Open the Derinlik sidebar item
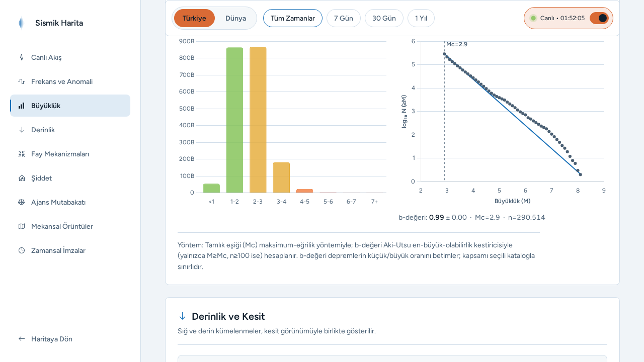This screenshot has width=644, height=362. (70, 130)
